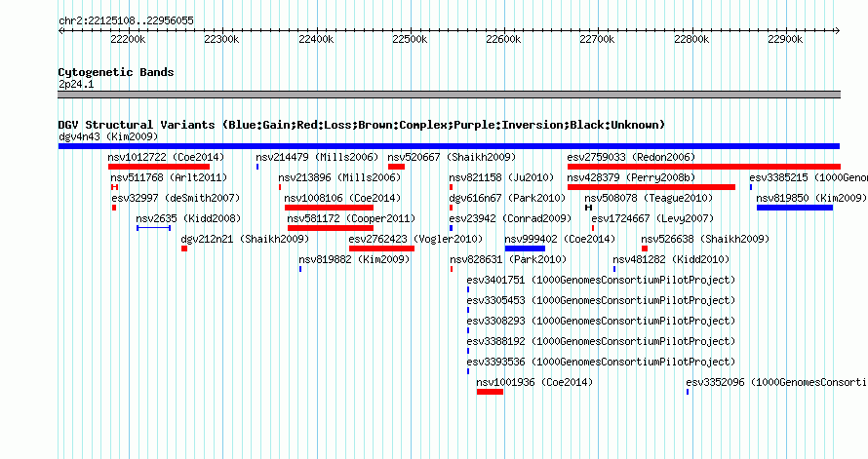Click the 2p24.1 cytogenetic band bar

tap(449, 95)
